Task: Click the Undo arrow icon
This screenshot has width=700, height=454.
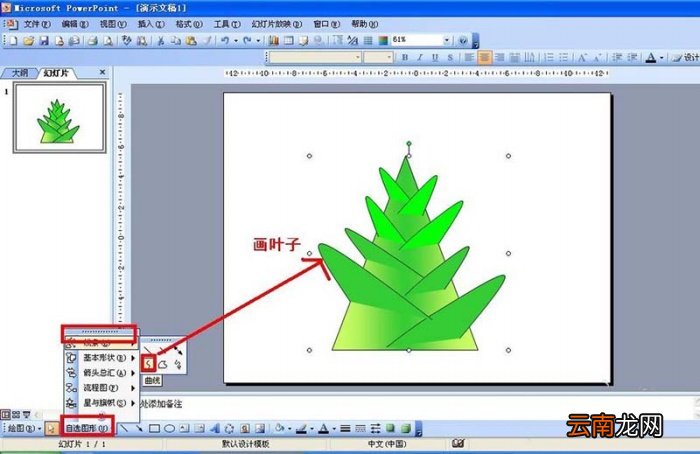Action: (x=225, y=41)
